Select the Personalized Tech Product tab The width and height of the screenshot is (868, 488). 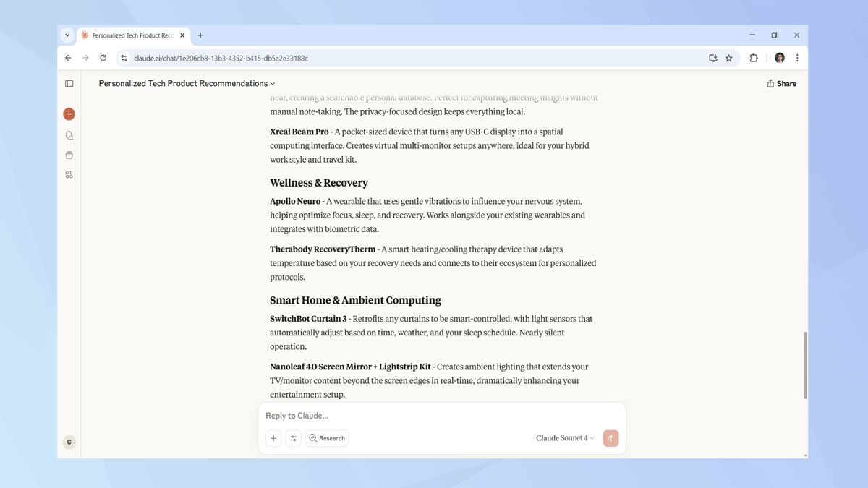[x=130, y=35]
